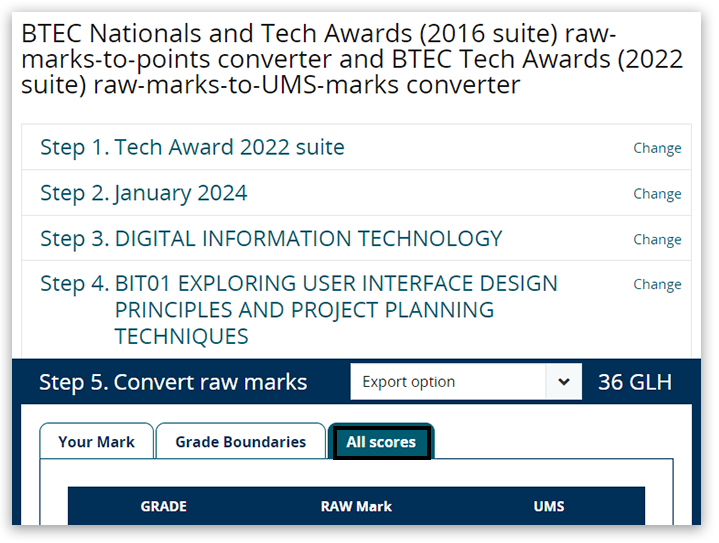The image size is (719, 543).
Task: Change the January 2024 series selection
Action: [657, 194]
